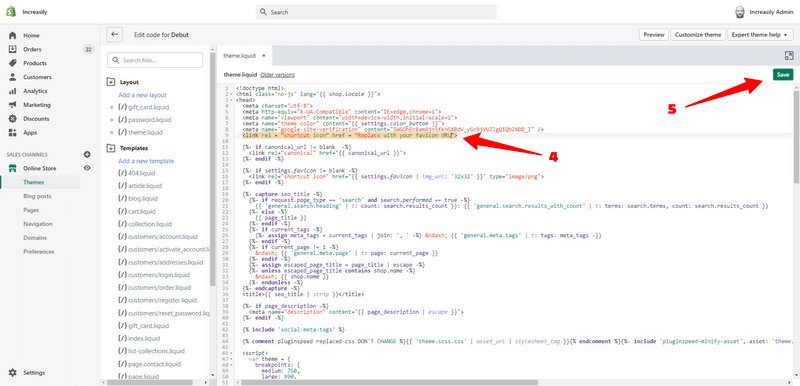Collapse the Templates folder
The width and height of the screenshot is (800, 386).
(111, 148)
